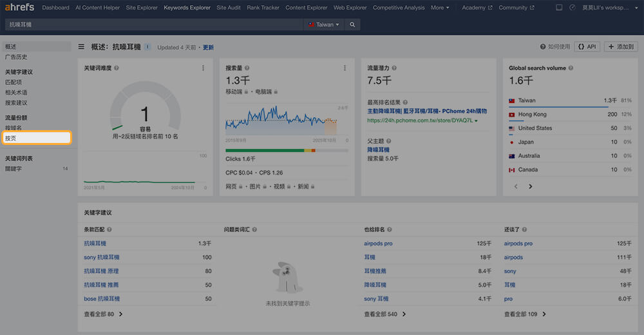644x335 pixels.
Task: Open 查看全部 109 also talk about
Action: coord(525,314)
